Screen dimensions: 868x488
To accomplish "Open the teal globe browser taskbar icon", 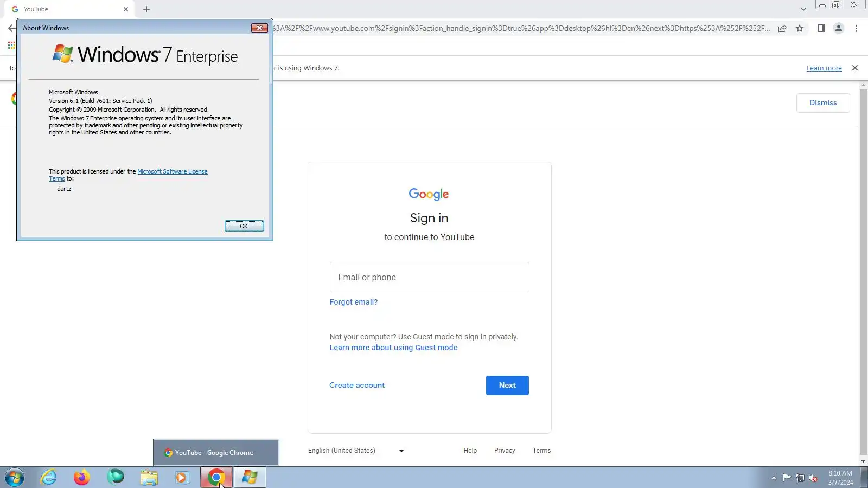I will point(115,478).
